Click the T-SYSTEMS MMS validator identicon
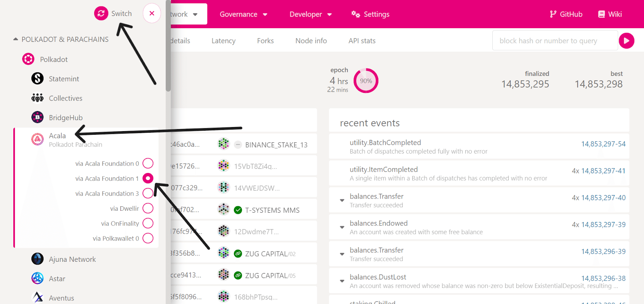The image size is (644, 304). click(223, 209)
